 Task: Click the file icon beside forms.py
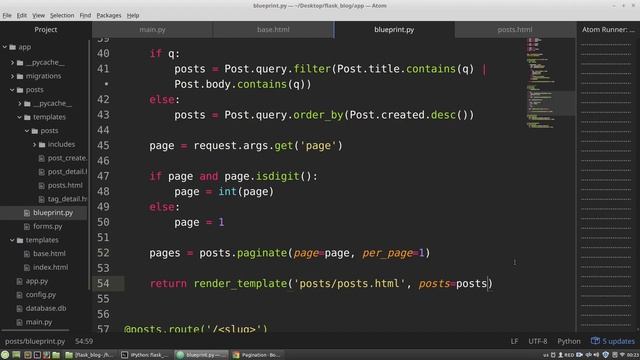pos(27,227)
